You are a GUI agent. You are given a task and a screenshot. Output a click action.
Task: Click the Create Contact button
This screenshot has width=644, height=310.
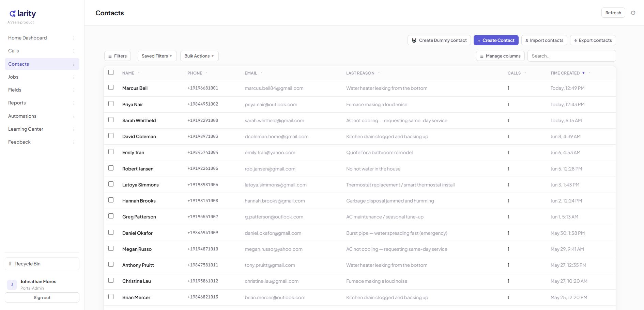[x=496, y=40]
